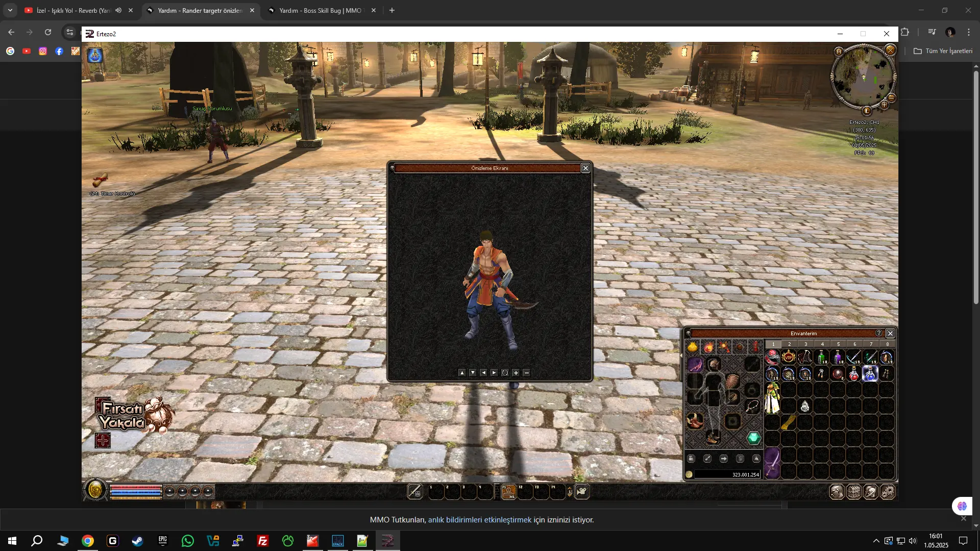Close the Envanterim window
Image resolution: width=980 pixels, height=551 pixels.
pyautogui.click(x=890, y=333)
